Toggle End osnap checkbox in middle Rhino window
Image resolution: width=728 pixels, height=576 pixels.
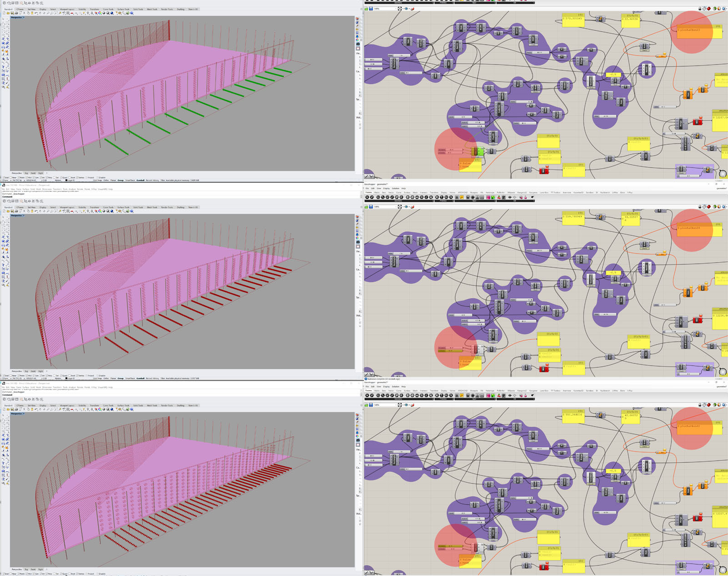[x=4, y=376]
